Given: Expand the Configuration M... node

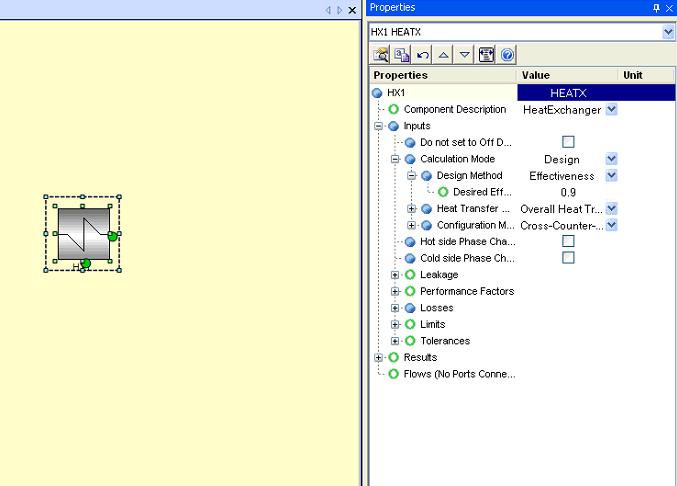Looking at the screenshot, I should pyautogui.click(x=411, y=225).
